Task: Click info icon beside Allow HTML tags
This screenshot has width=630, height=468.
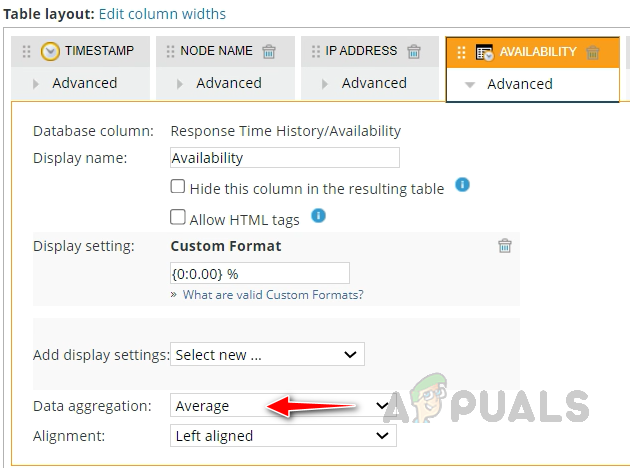Action: coord(318,215)
